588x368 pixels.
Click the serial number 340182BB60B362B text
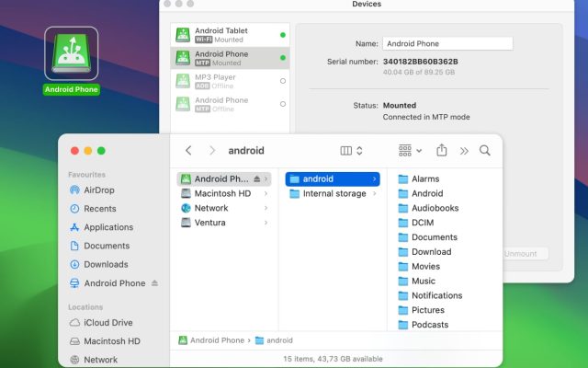pos(421,62)
